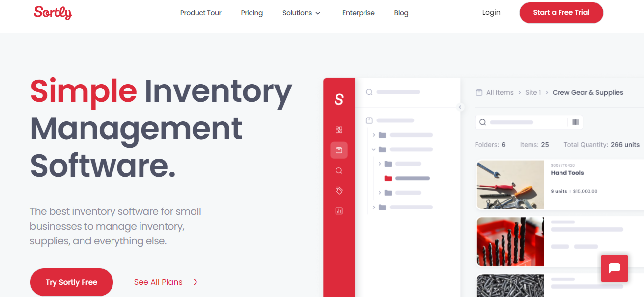Image resolution: width=644 pixels, height=297 pixels.
Task: Expand the last folder in the tree
Action: 374,208
